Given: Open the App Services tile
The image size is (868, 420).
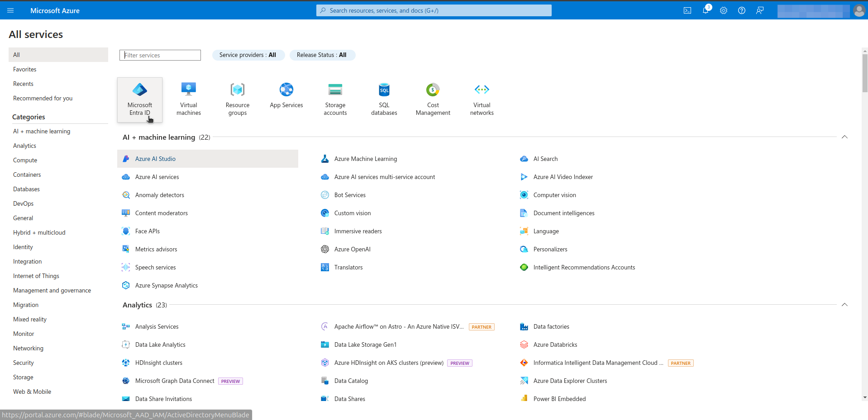Looking at the screenshot, I should point(286,100).
